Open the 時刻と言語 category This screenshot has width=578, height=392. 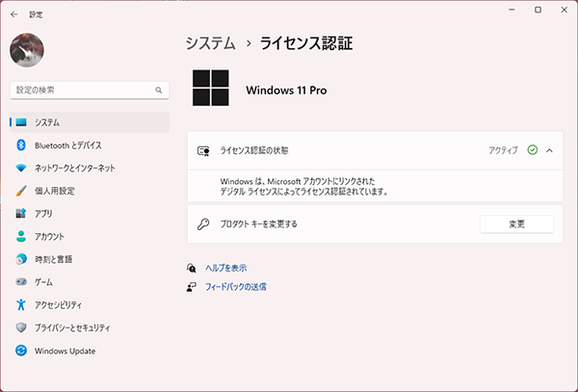90,259
